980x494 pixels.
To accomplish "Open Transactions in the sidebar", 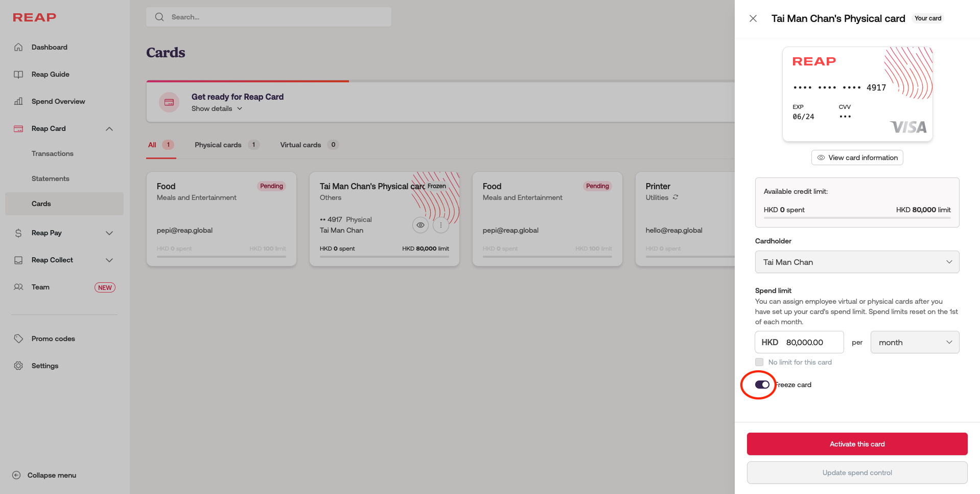I will [53, 153].
